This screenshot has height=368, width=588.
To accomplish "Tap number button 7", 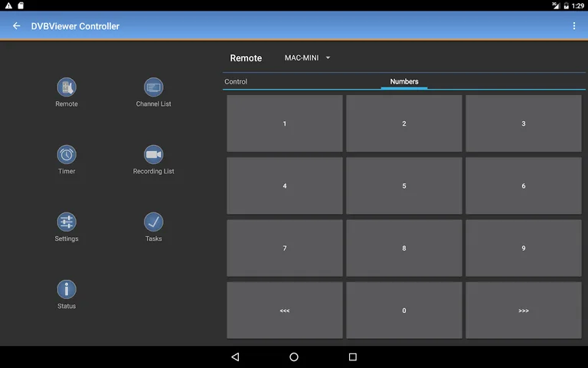I will (x=285, y=248).
